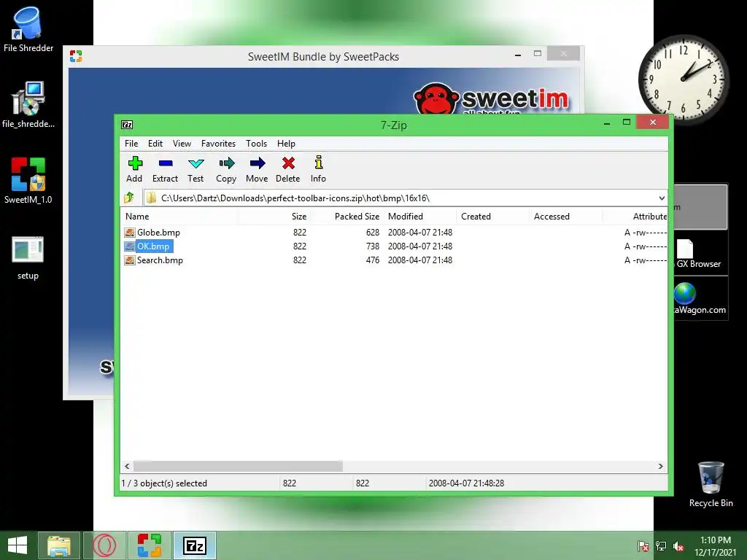Click the "1 / 3 object(s) selected" status text

pos(164,483)
